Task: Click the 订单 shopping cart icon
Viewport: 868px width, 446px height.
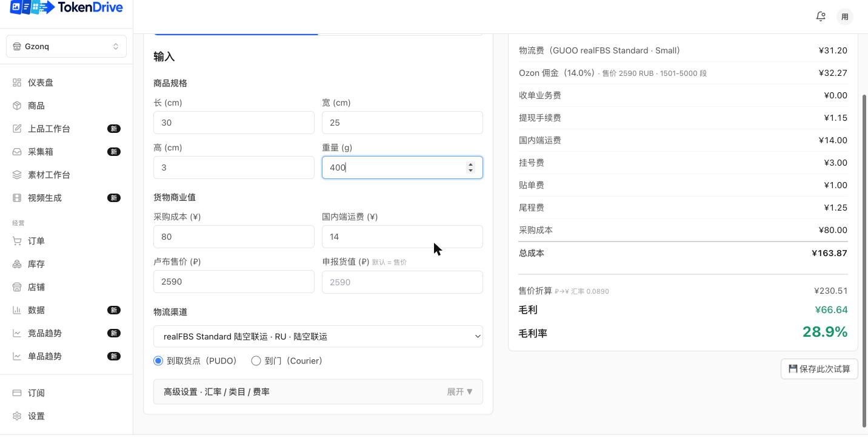Action: (17, 241)
